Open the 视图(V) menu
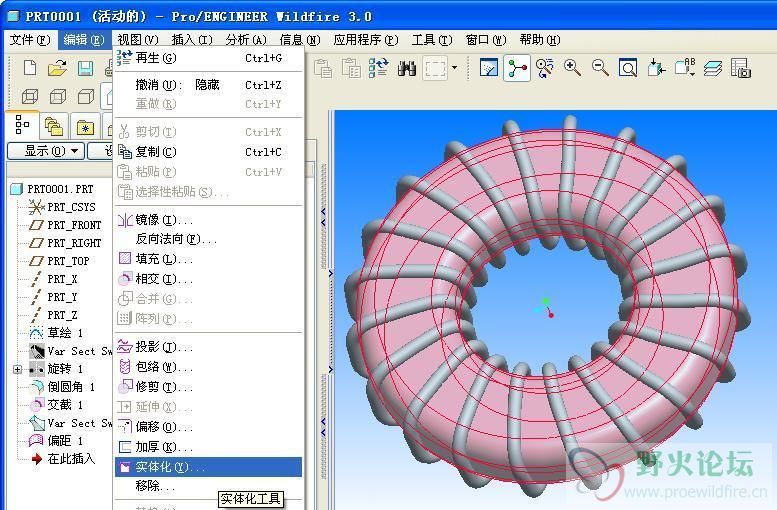 point(138,40)
